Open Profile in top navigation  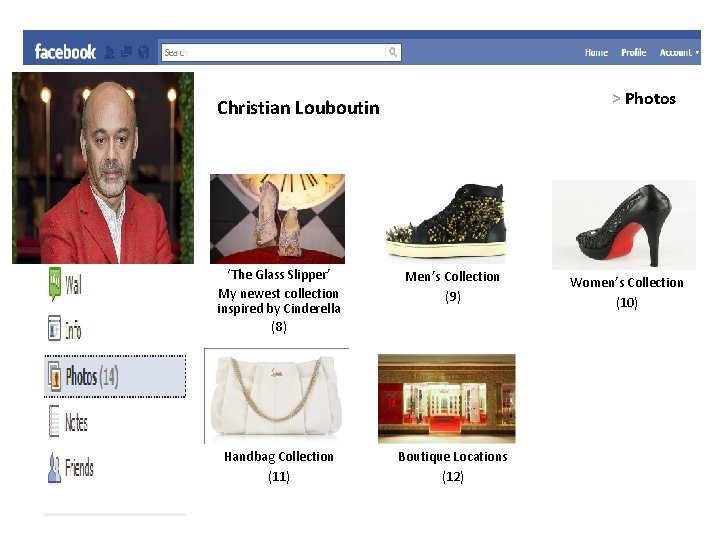point(633,52)
